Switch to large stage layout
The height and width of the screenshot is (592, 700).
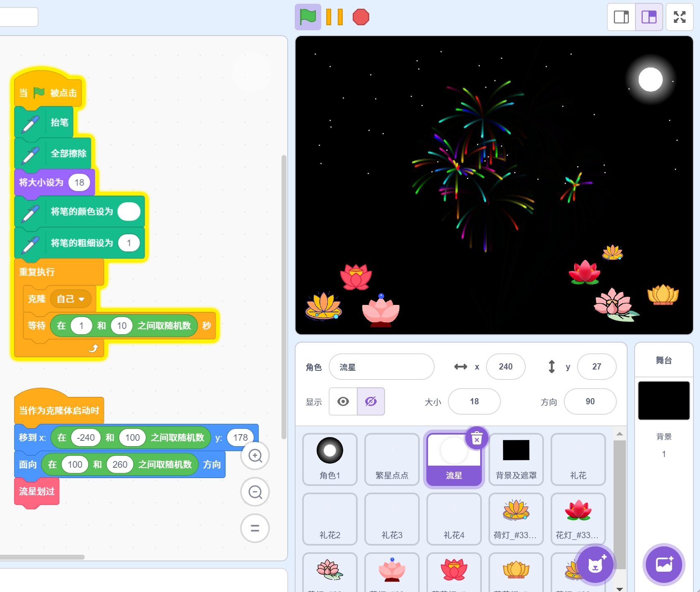click(649, 17)
